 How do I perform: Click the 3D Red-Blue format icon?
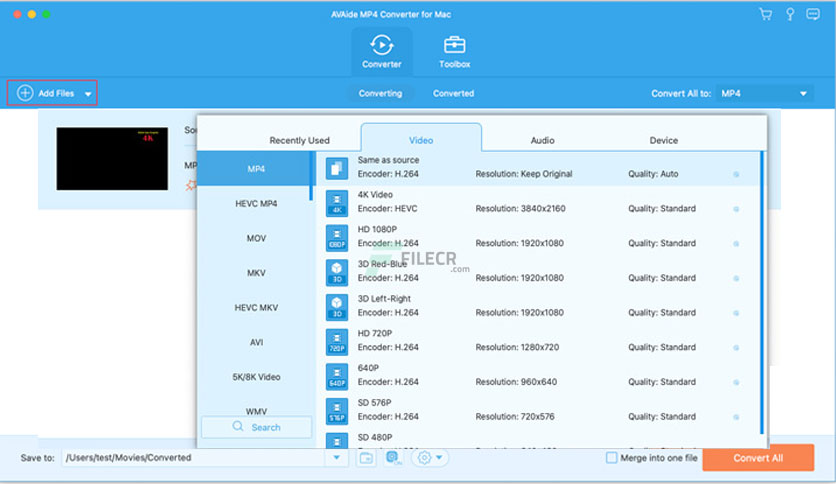(336, 272)
